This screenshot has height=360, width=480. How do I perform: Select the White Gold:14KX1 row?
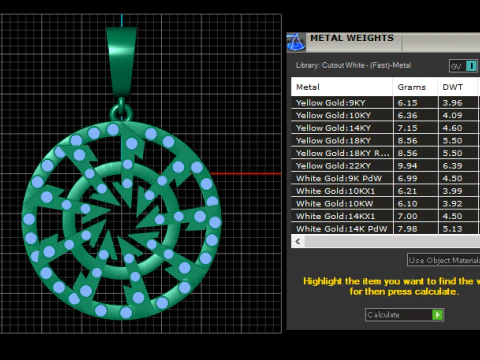point(386,216)
